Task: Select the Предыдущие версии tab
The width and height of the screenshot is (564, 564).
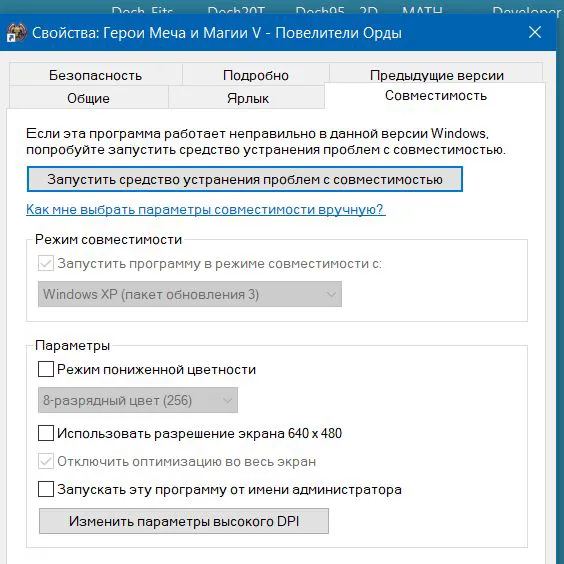Action: (436, 74)
